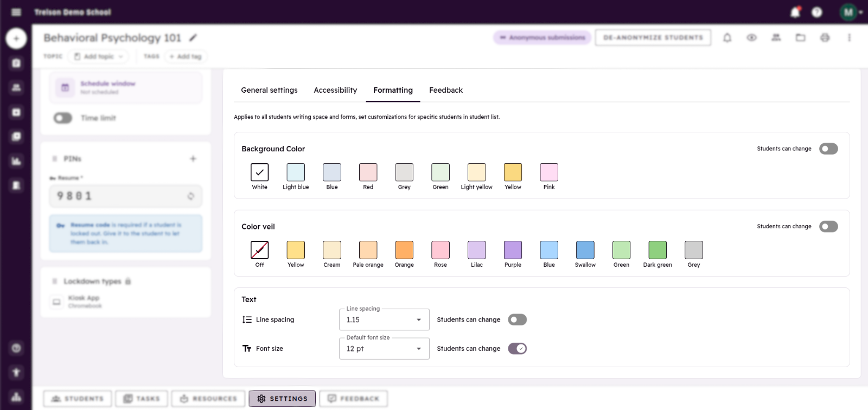Open the General settings tab
Image resolution: width=868 pixels, height=410 pixels.
pos(269,90)
